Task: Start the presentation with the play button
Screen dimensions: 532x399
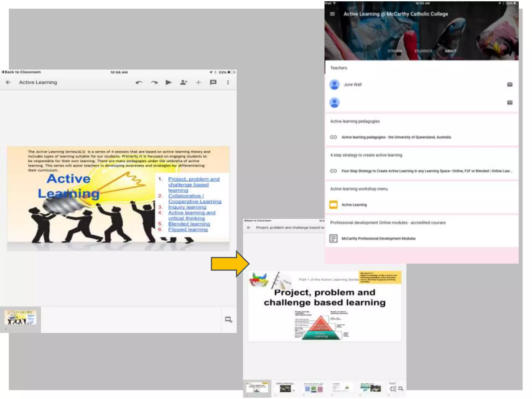Action: coord(169,82)
